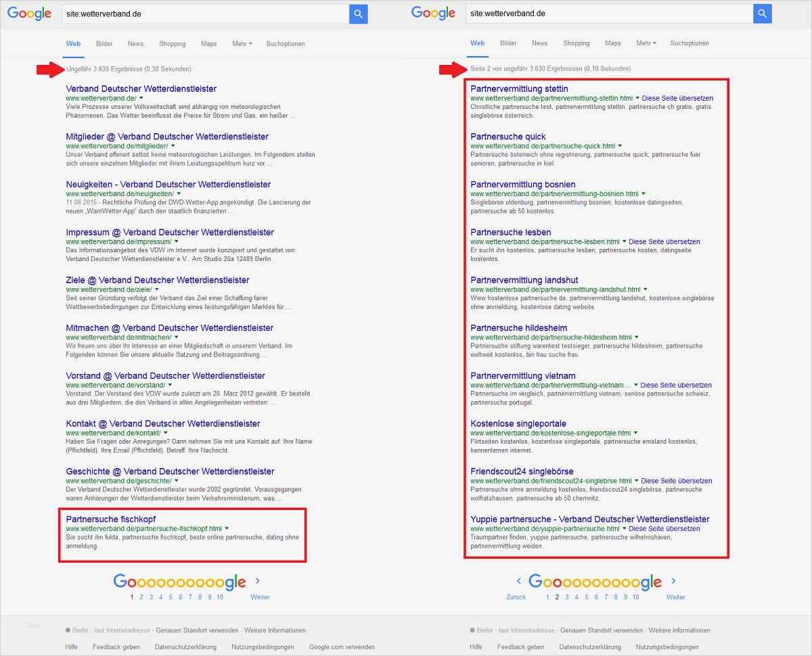Expand arrow next to kostenlose-singleportale.html URL
The width and height of the screenshot is (812, 656).
636,433
